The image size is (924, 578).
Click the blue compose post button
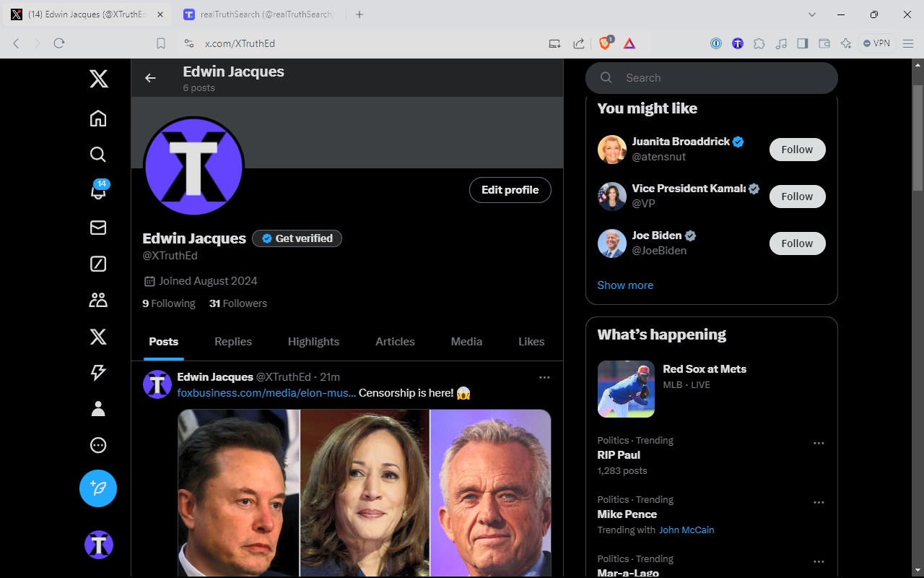[98, 488]
